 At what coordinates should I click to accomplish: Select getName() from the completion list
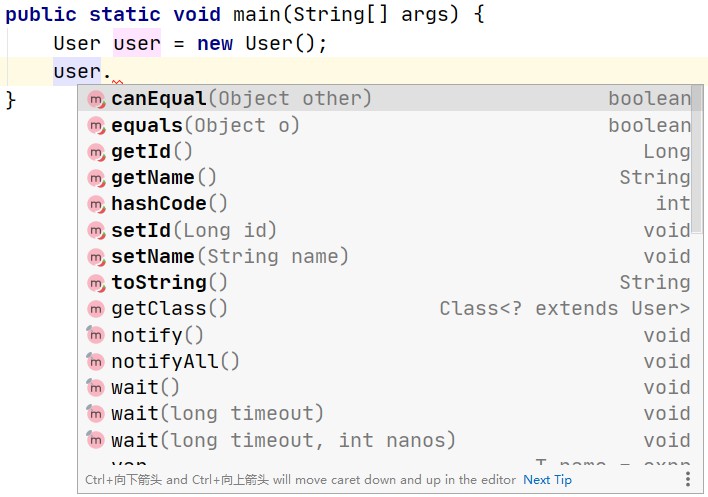(x=164, y=178)
